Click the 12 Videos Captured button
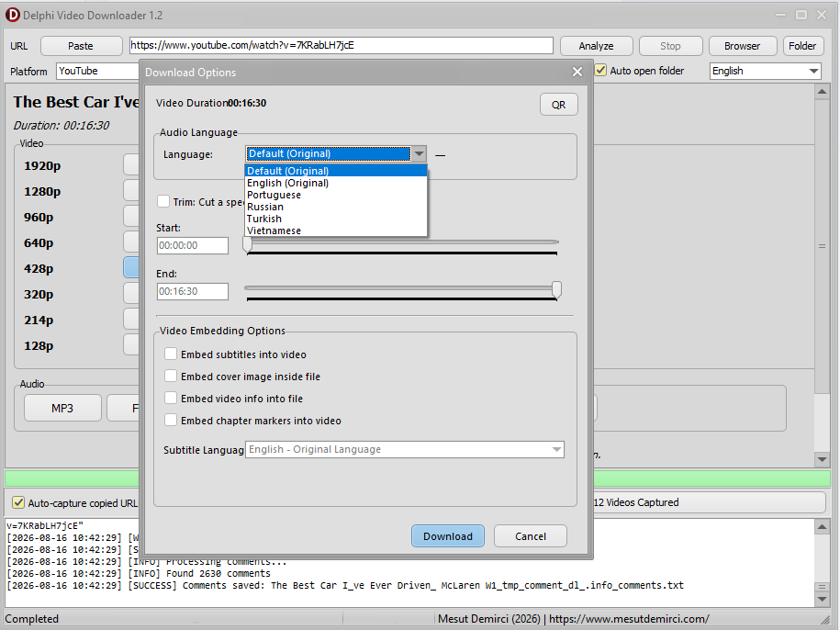This screenshot has height=630, width=840. (710, 502)
